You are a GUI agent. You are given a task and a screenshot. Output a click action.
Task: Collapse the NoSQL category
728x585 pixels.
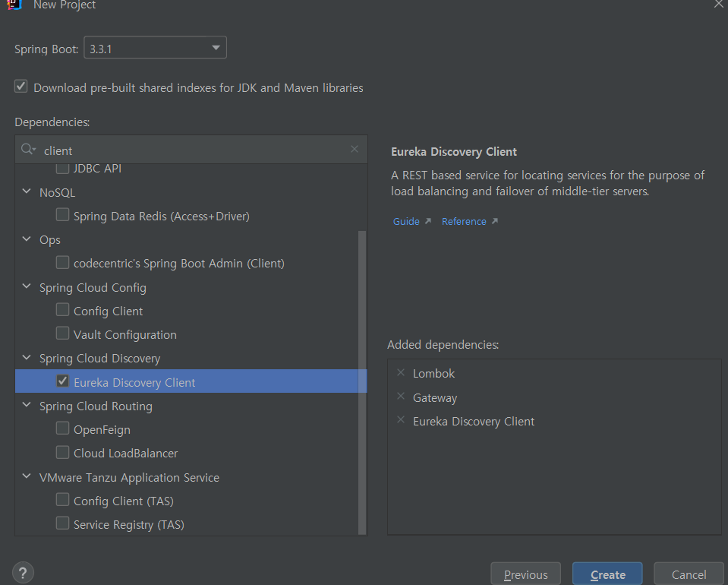[x=27, y=191]
